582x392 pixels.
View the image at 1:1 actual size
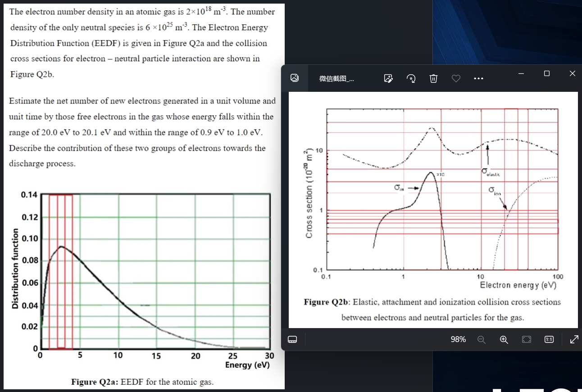pos(549,339)
